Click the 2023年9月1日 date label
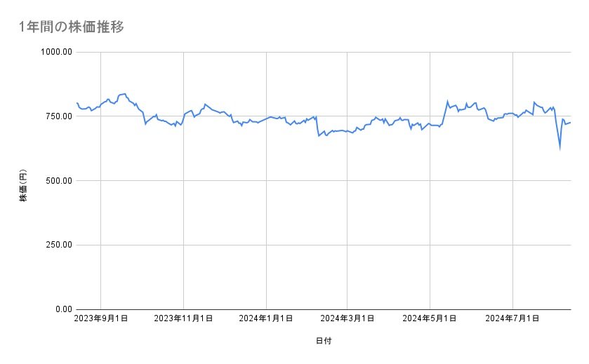The image size is (589, 364). point(101,319)
